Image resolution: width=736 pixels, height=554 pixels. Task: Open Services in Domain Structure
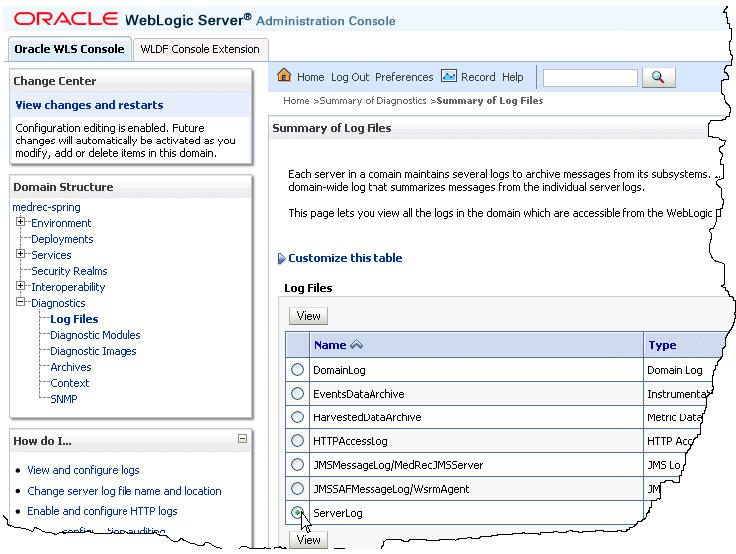(51, 255)
